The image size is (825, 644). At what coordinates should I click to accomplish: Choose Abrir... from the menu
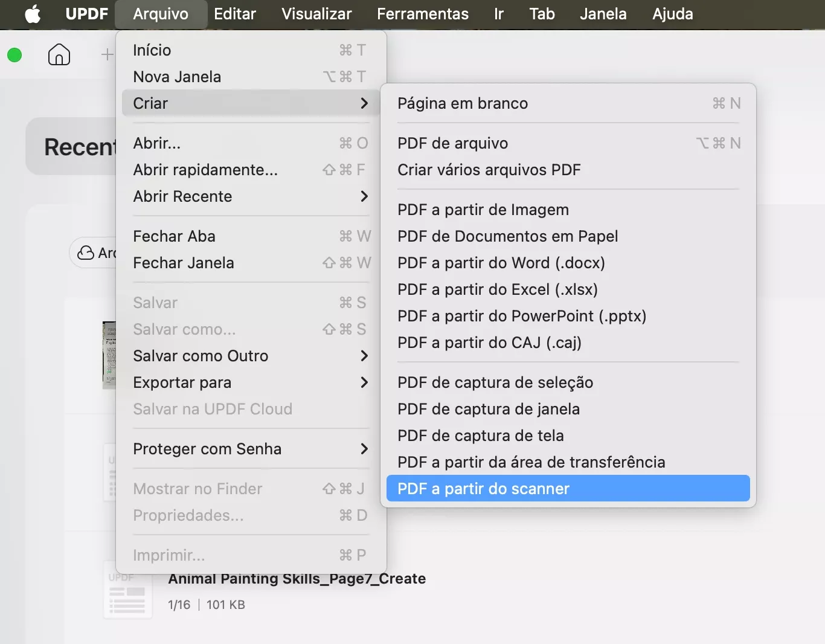point(251,143)
